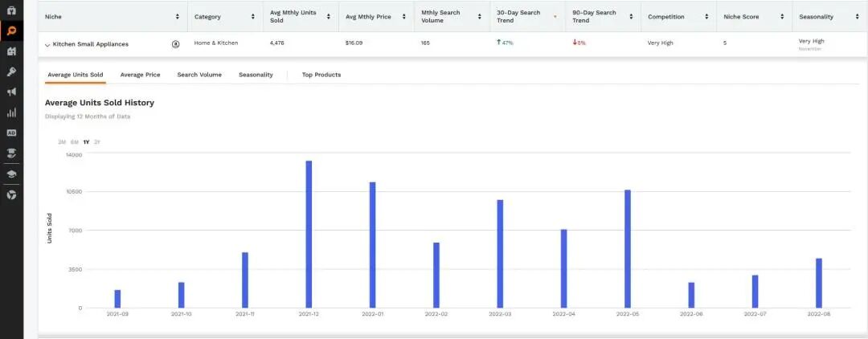Sort by 30-Day Search Trend column
This screenshot has width=868, height=339.
pyautogui.click(x=555, y=17)
